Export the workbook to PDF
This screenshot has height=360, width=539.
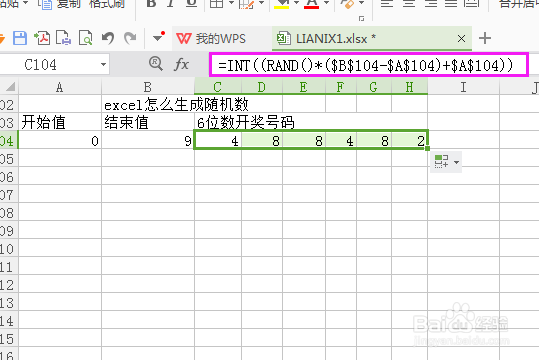(42, 38)
